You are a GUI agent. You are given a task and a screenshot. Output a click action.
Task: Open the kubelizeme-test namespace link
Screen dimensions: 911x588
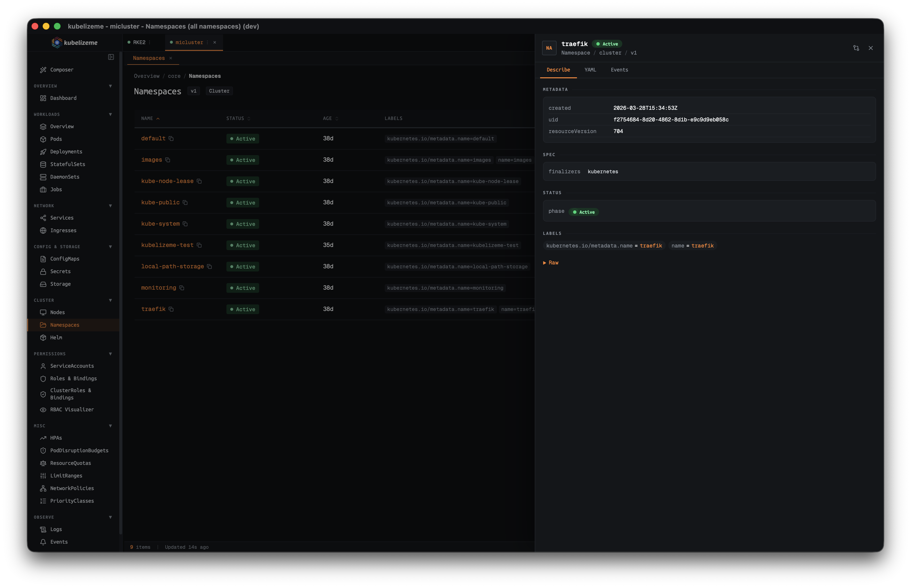coord(167,245)
